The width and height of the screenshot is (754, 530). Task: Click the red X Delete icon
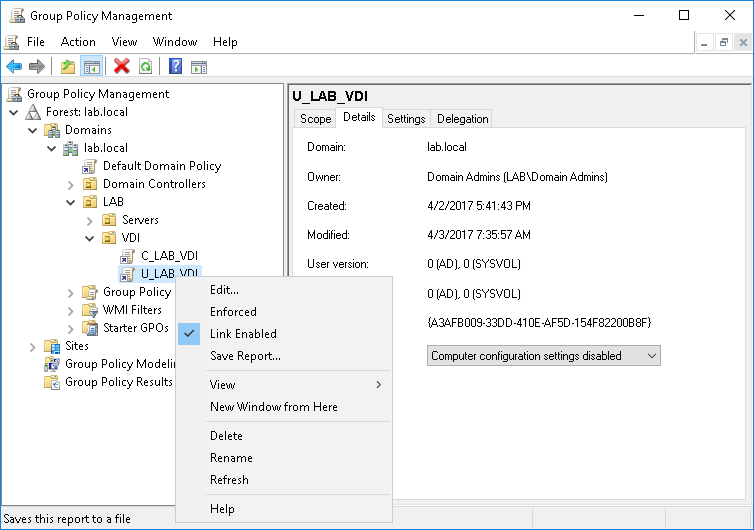pos(122,66)
